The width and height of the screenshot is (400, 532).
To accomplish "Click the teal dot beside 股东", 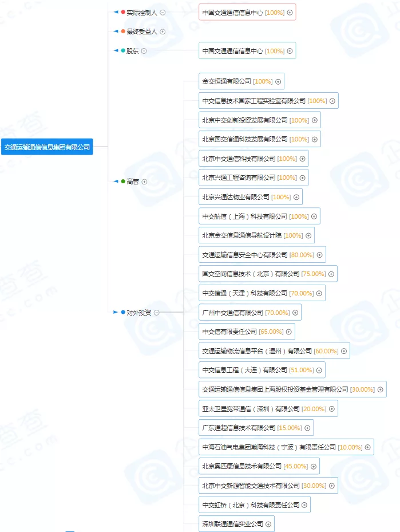I will (123, 50).
